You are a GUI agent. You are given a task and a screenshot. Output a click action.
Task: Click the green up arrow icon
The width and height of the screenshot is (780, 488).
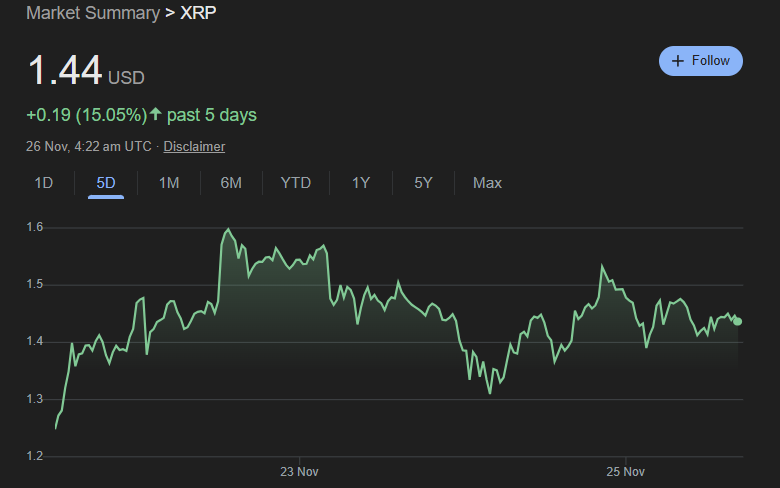[156, 114]
